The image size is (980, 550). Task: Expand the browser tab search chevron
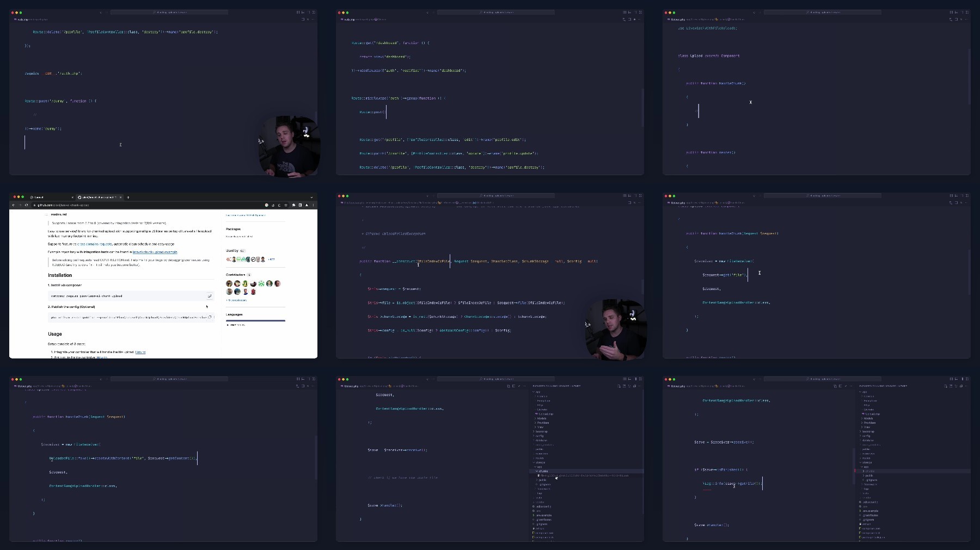pyautogui.click(x=311, y=197)
